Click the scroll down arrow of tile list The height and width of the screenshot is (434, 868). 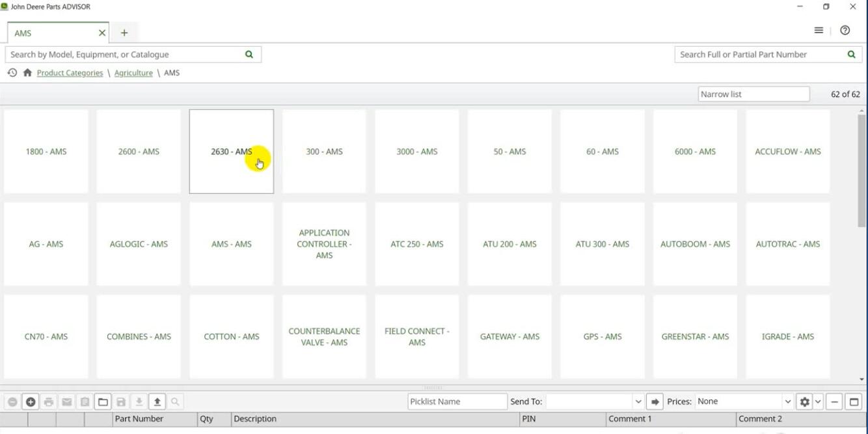tap(862, 379)
